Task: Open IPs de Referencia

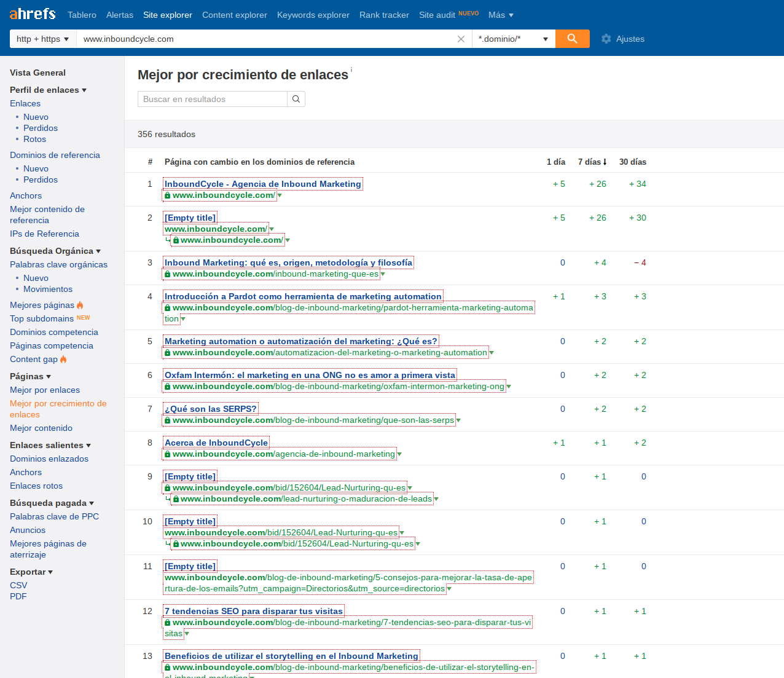Action: pos(44,234)
